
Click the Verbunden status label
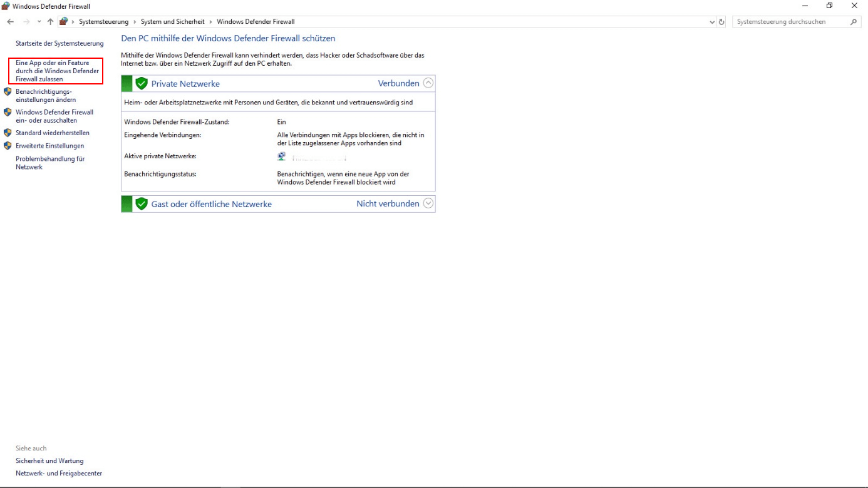(x=398, y=83)
